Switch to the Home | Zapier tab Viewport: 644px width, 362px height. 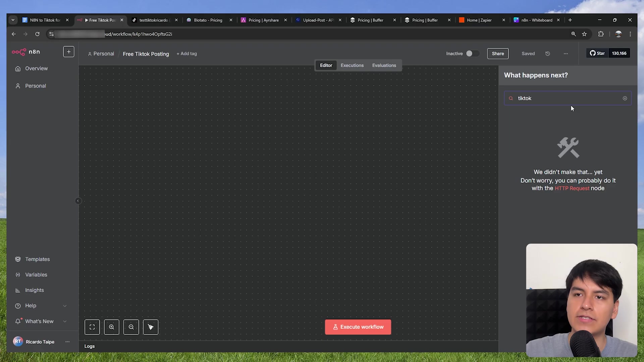pos(479,20)
